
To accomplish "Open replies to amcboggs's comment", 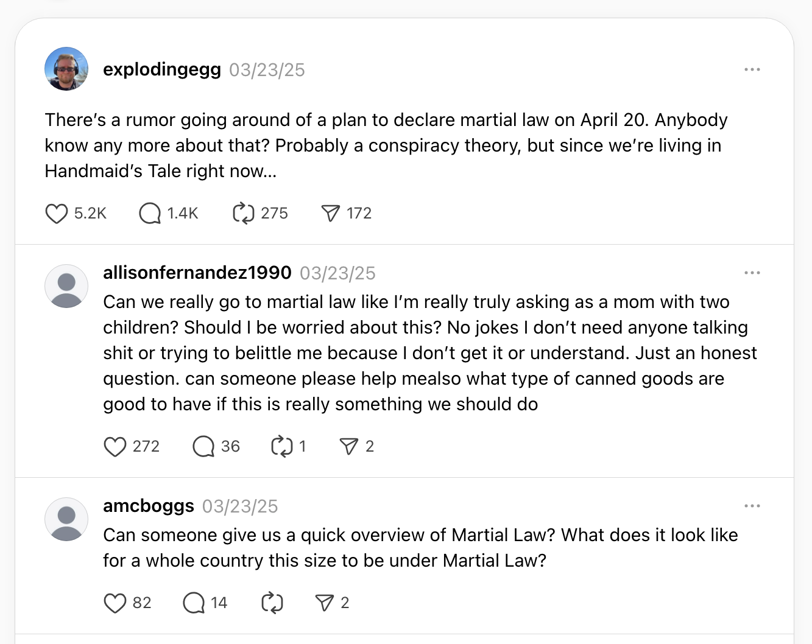I will (x=194, y=603).
